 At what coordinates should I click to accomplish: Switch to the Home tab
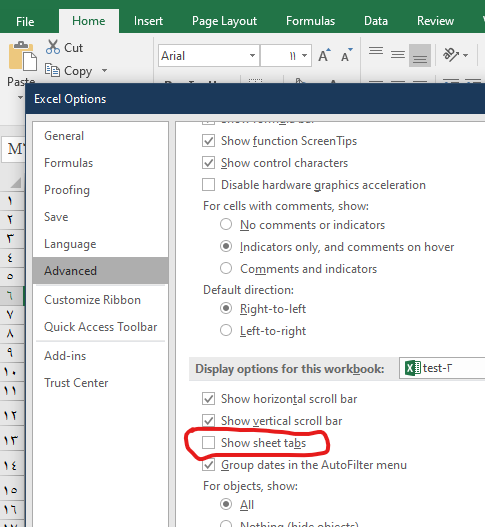[89, 21]
